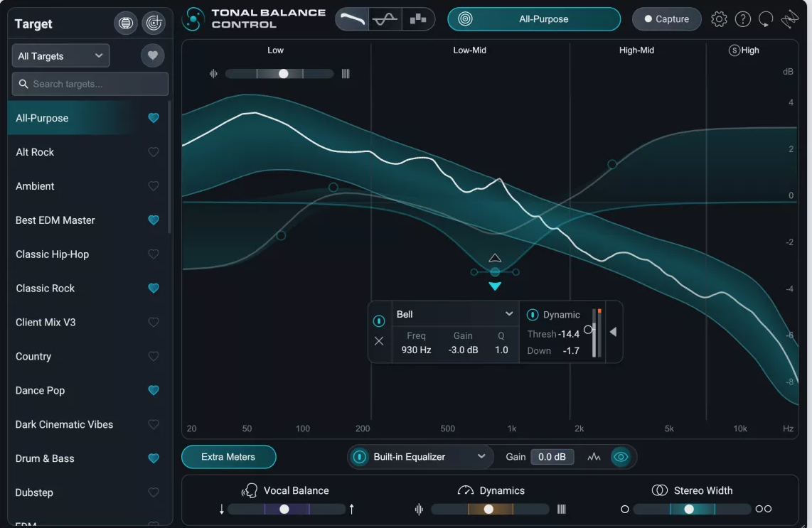This screenshot has width=812, height=528.
Task: Open the All Targets dropdown
Action: pos(60,55)
